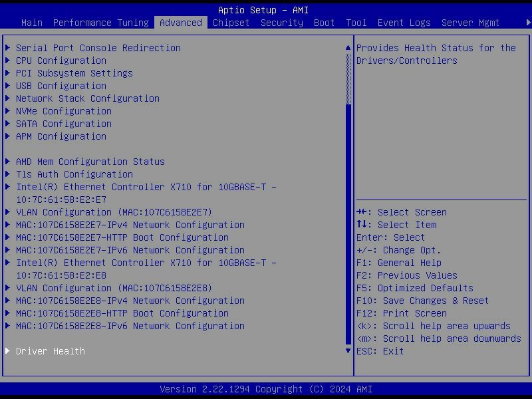Screen dimensions: 532x399
Task: Open Serial Port Console Redirection
Action: coord(98,48)
